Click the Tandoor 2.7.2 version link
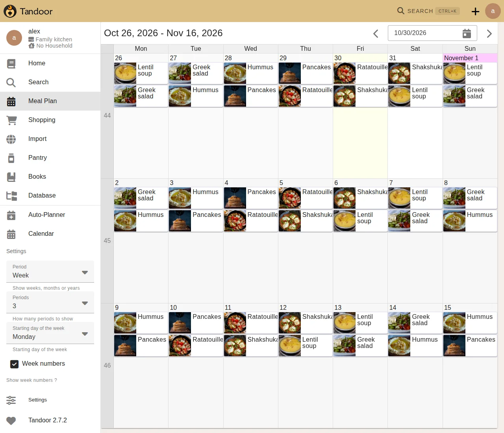This screenshot has width=504, height=433. [x=50, y=420]
